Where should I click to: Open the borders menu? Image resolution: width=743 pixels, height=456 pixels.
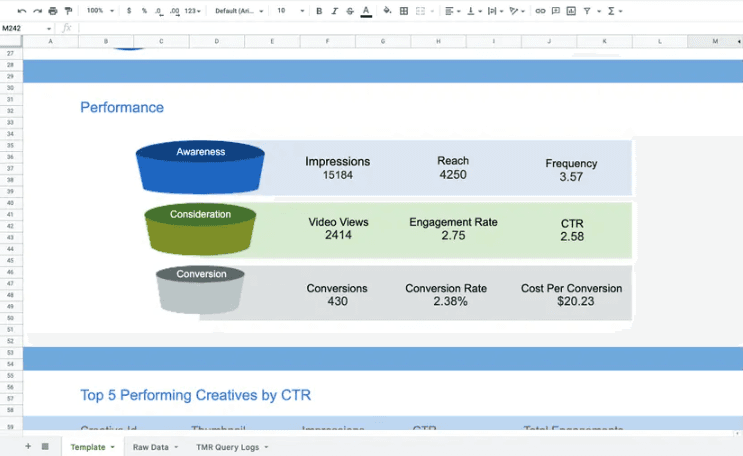(x=404, y=11)
